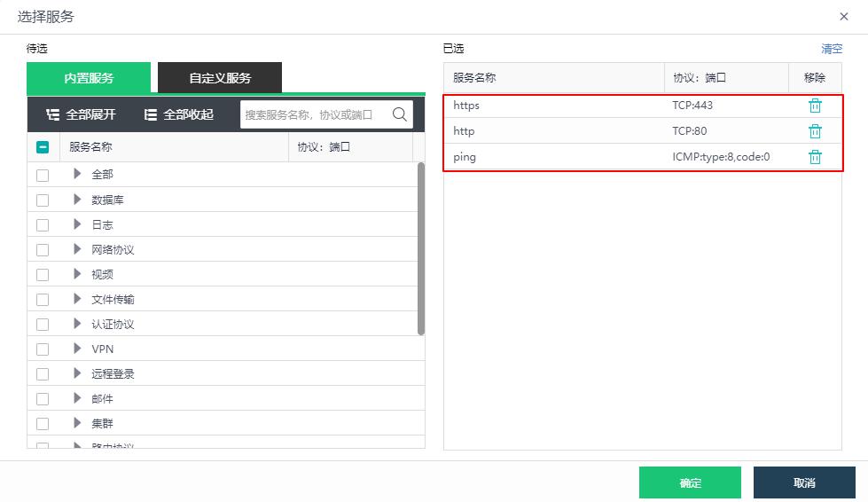The height and width of the screenshot is (502, 868).
Task: Expand the 认证协议 tree node
Action: click(x=77, y=324)
